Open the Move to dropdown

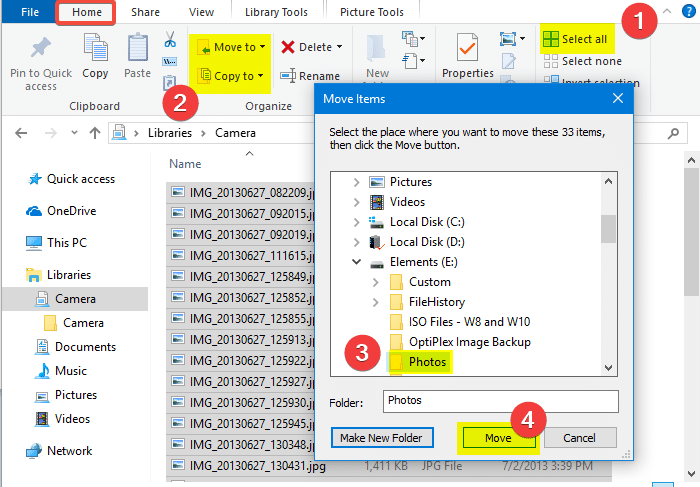233,47
